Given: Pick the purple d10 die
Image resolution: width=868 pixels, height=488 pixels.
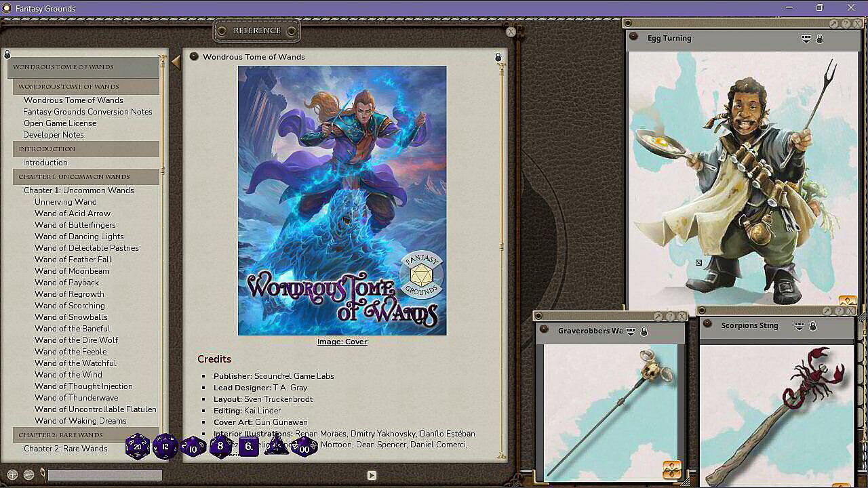Looking at the screenshot, I should coord(193,447).
